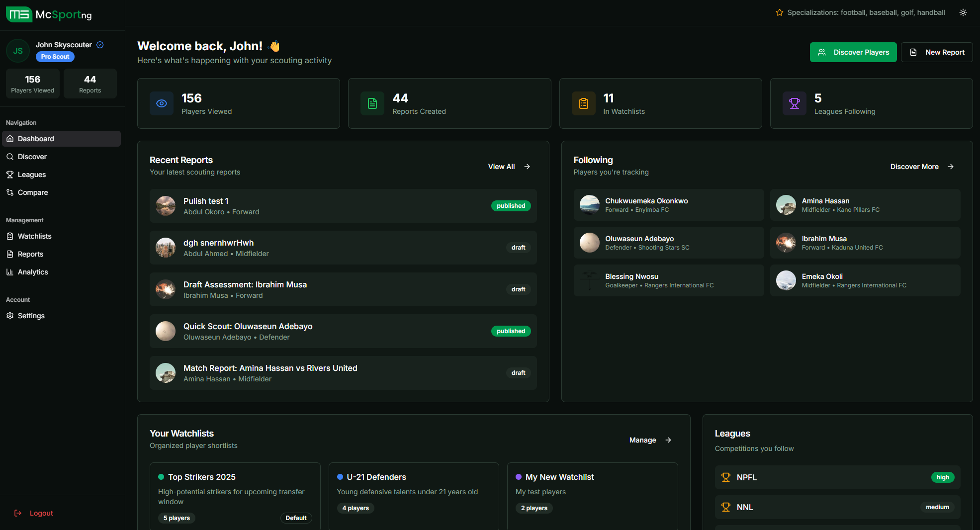This screenshot has height=530, width=980.
Task: Open Settings using the gear icon
Action: (x=11, y=316)
